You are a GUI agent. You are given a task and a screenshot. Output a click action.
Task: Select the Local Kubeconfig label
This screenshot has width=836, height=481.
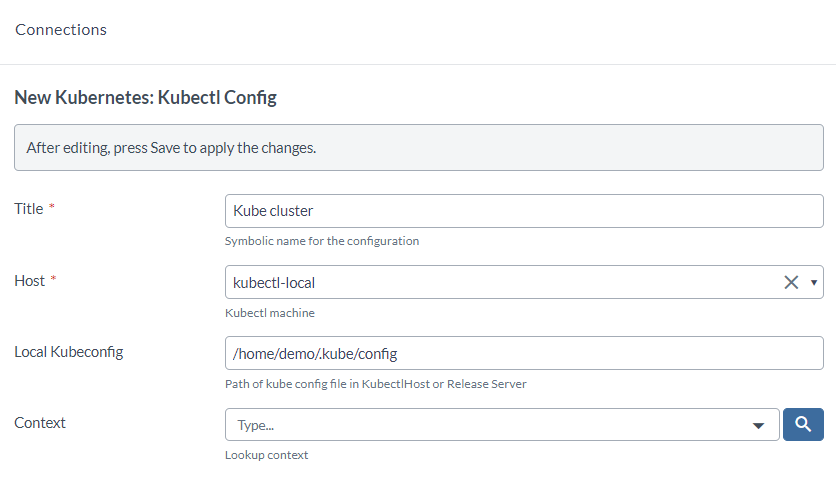click(x=69, y=352)
